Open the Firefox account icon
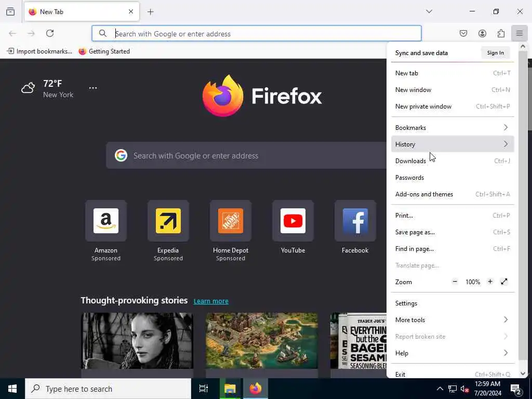The width and height of the screenshot is (532, 399). [x=482, y=33]
